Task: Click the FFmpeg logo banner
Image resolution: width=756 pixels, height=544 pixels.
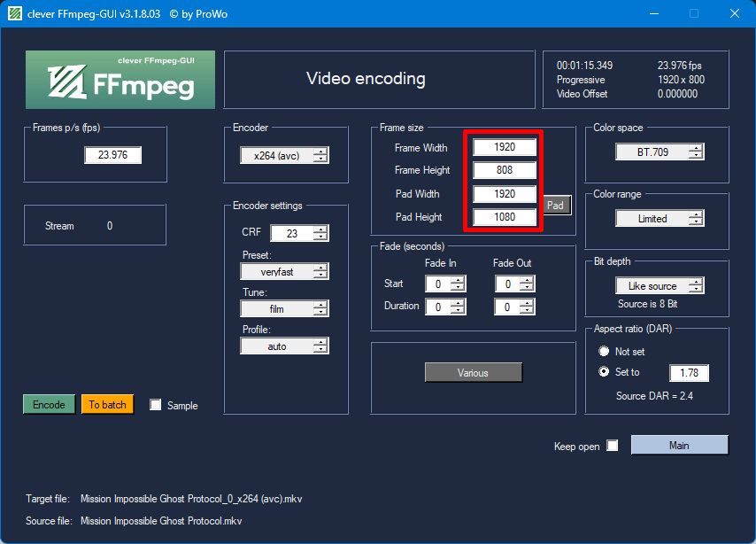Action: click(x=120, y=80)
